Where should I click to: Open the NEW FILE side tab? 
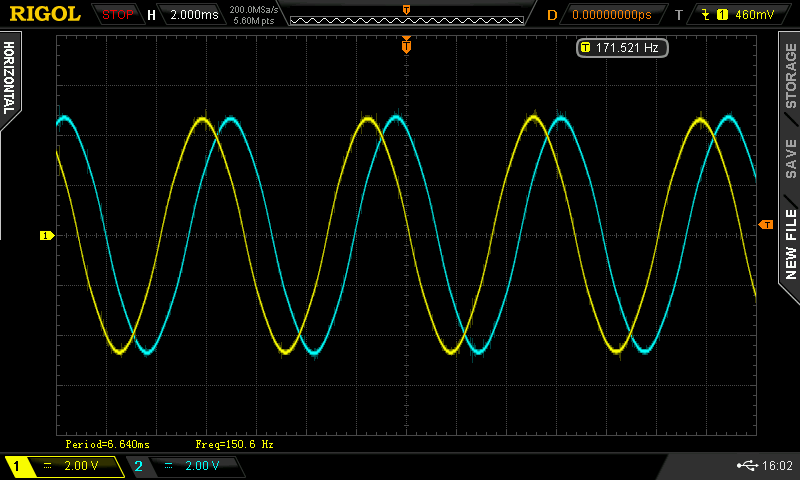[x=790, y=244]
